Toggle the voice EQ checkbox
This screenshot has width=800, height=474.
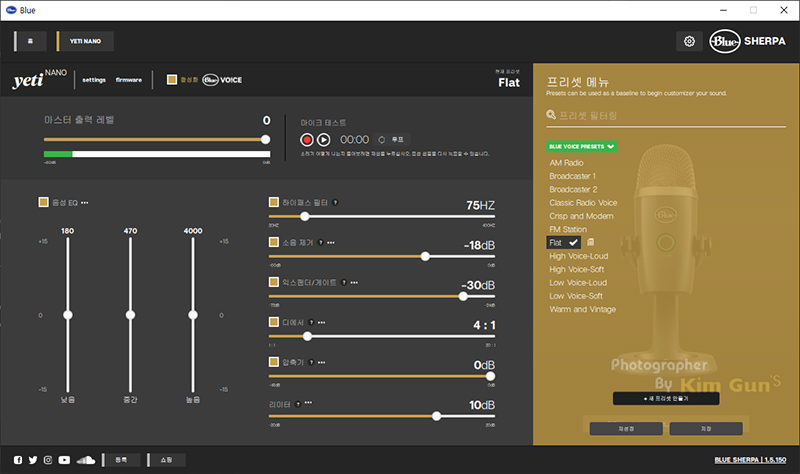(43, 202)
